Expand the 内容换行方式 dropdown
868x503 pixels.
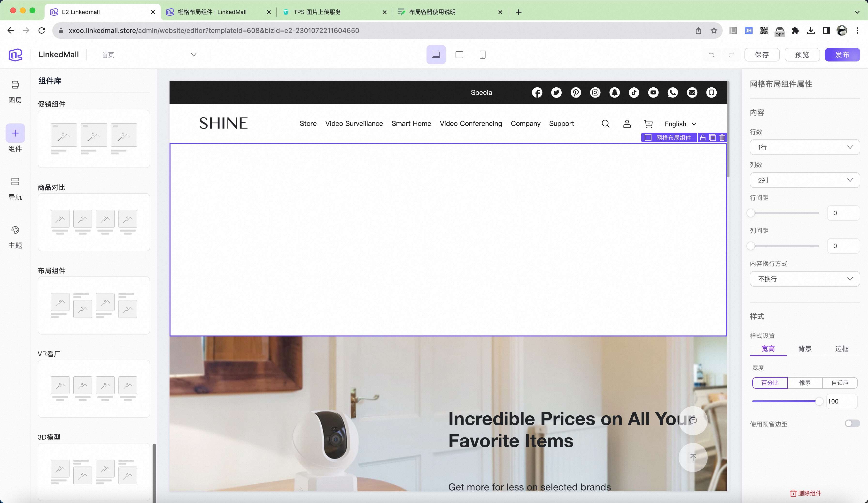[x=804, y=279]
